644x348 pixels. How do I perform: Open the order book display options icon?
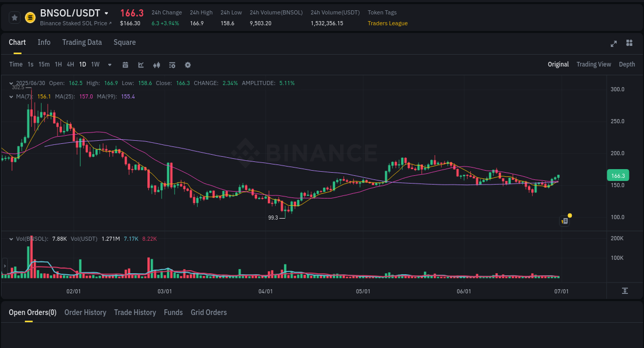pyautogui.click(x=172, y=64)
